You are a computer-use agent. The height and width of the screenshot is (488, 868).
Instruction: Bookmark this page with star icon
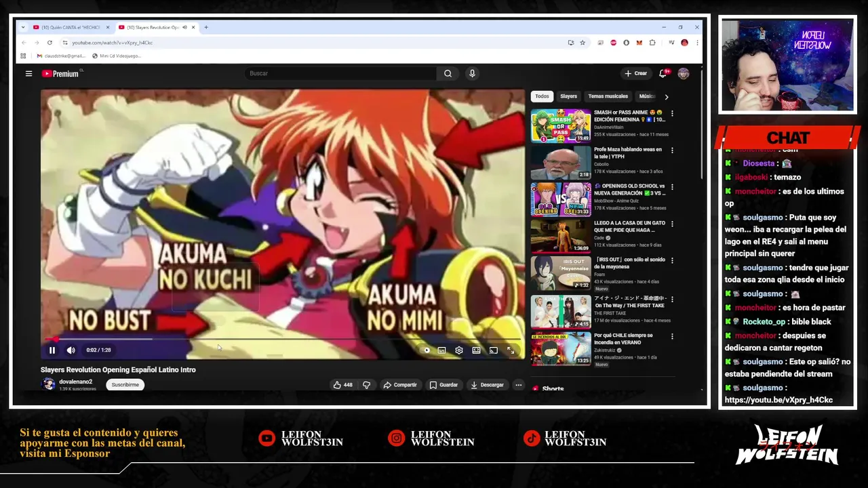582,43
